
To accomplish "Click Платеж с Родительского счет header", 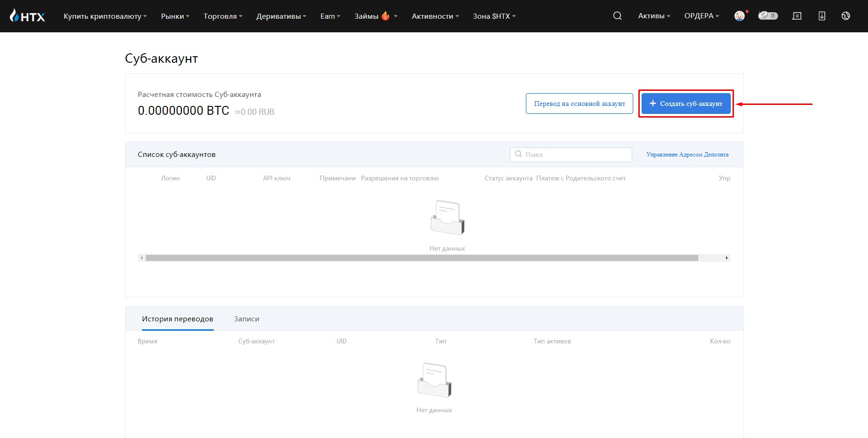I will (581, 178).
